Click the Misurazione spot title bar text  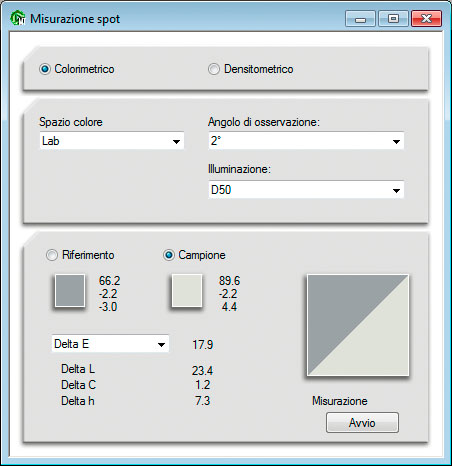point(75,19)
